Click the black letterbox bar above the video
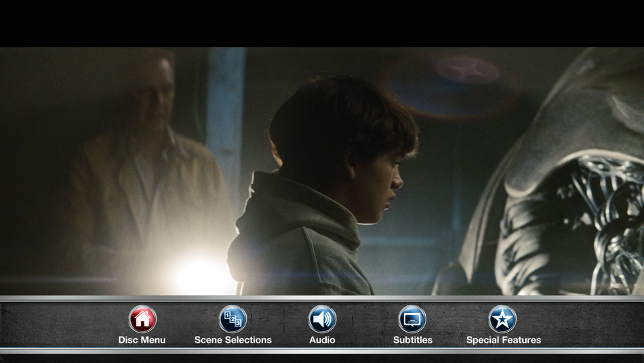The image size is (644, 363). tap(322, 23)
